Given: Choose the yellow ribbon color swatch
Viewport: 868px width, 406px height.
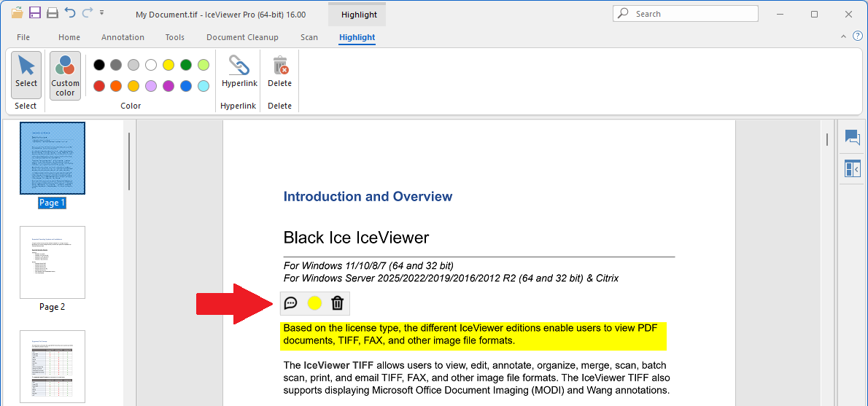Looking at the screenshot, I should tap(168, 65).
